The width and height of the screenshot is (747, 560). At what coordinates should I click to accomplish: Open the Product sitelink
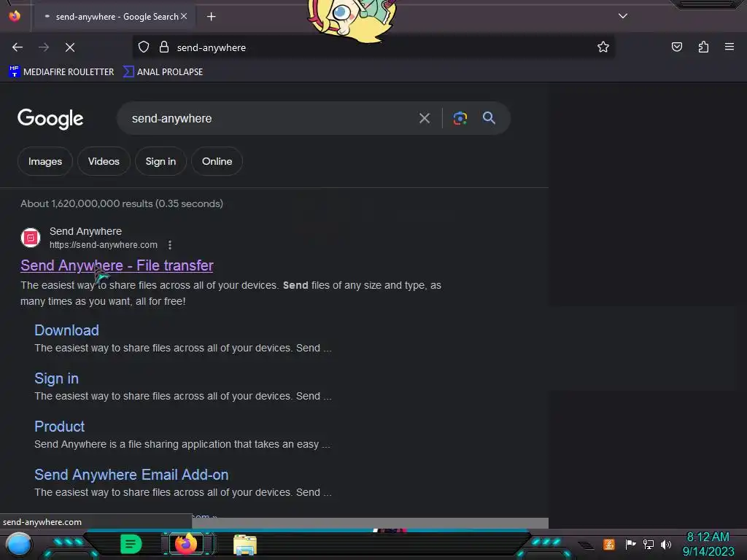(x=60, y=427)
